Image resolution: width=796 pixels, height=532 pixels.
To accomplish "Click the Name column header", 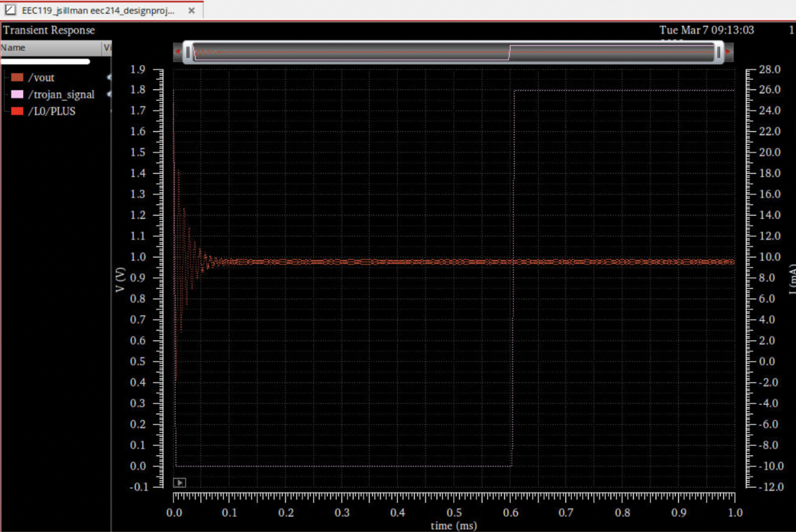I will coord(13,48).
